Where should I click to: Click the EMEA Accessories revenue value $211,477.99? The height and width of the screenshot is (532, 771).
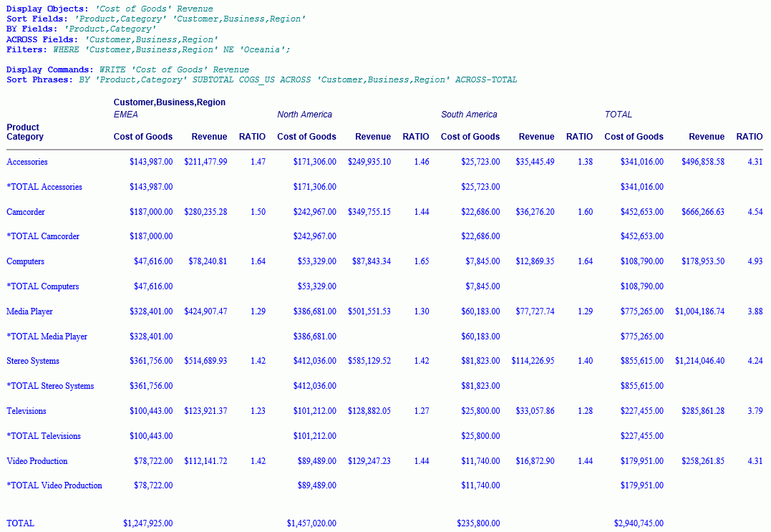pos(205,162)
